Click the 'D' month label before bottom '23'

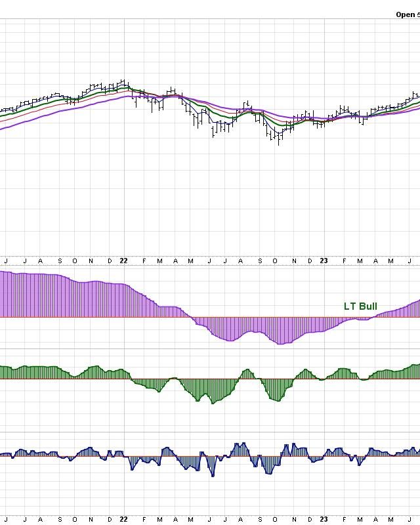point(309,518)
